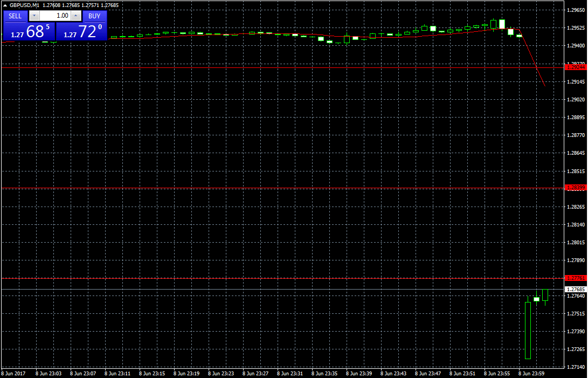Click current price label 1.27685
The width and height of the screenshot is (588, 378).
coord(576,290)
